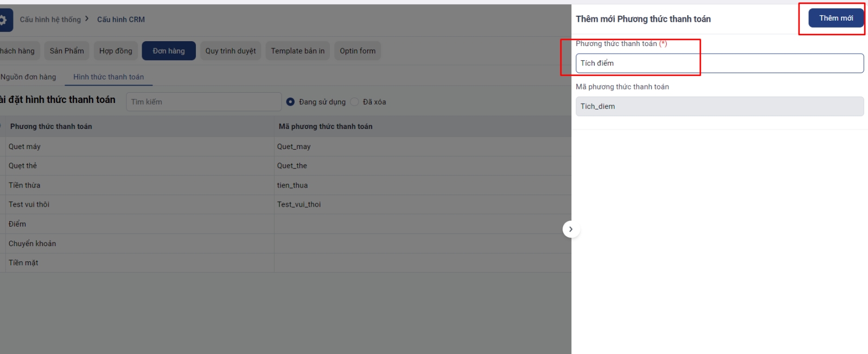The width and height of the screenshot is (868, 354).
Task: Select the Đang sử dụng radio button
Action: 291,102
